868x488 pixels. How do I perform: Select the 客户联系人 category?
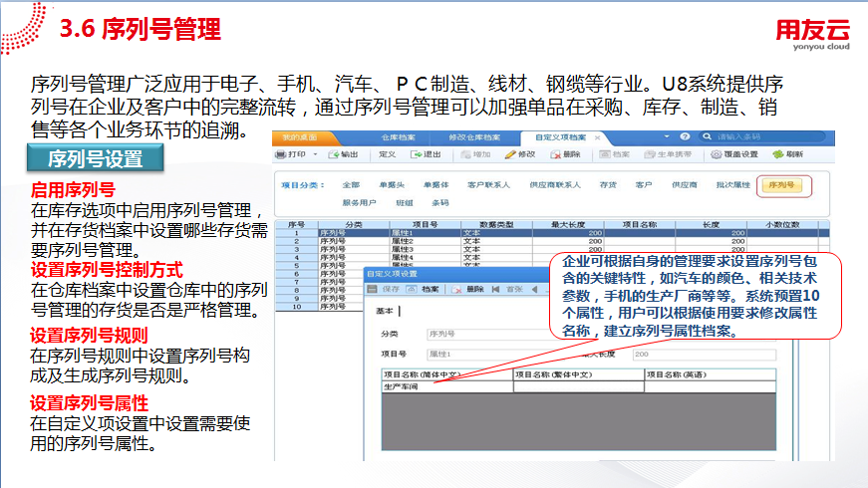point(488,185)
